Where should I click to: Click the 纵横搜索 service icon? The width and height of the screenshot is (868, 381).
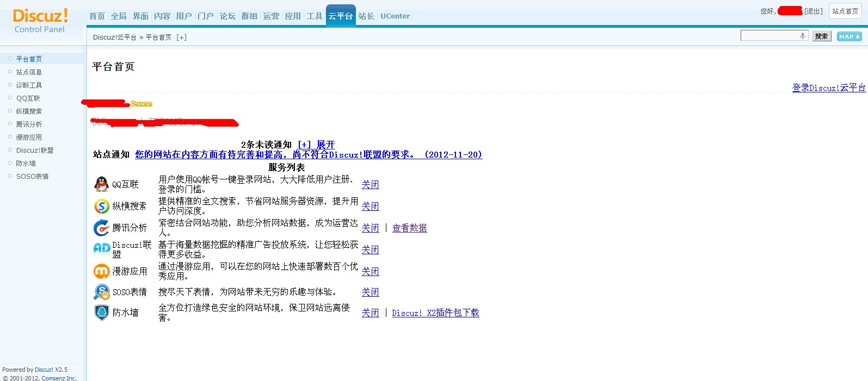pos(101,206)
